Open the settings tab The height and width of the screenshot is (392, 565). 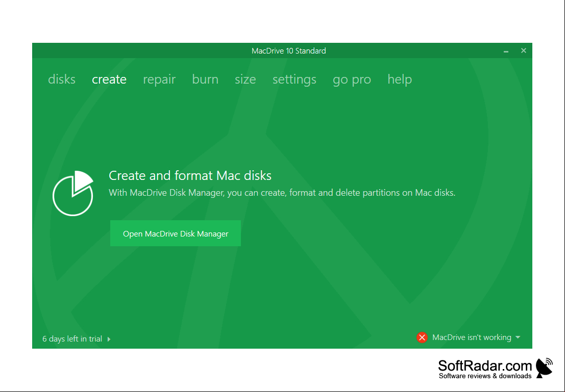294,80
